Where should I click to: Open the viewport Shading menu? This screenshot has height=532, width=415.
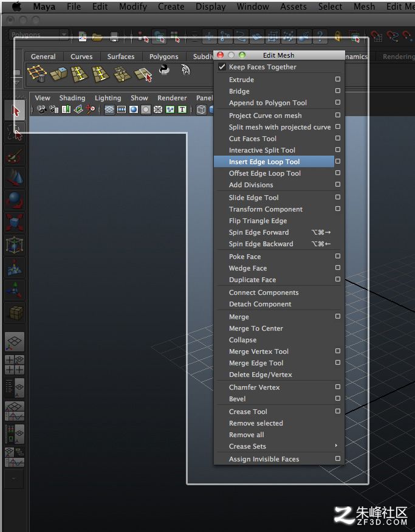point(72,98)
